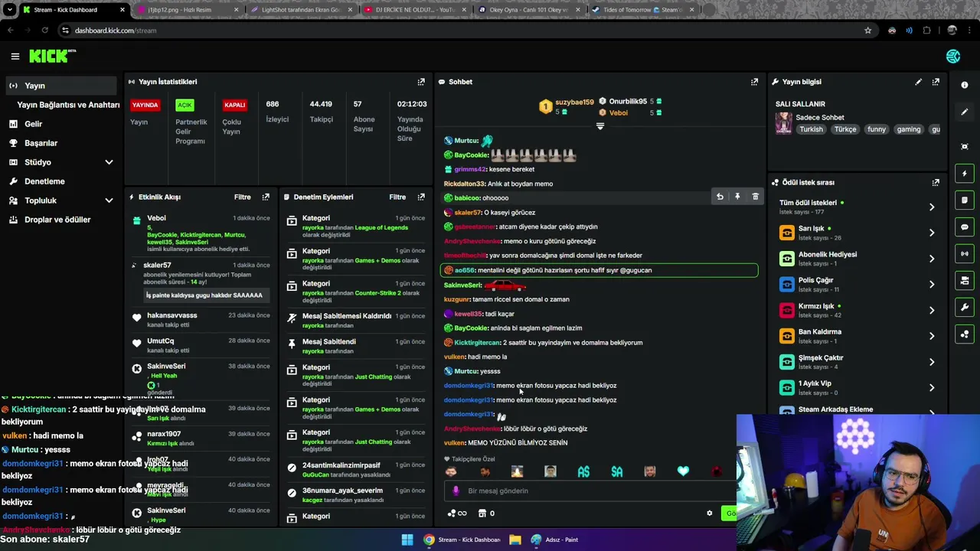Toggle the document notes widget icon

tap(965, 201)
